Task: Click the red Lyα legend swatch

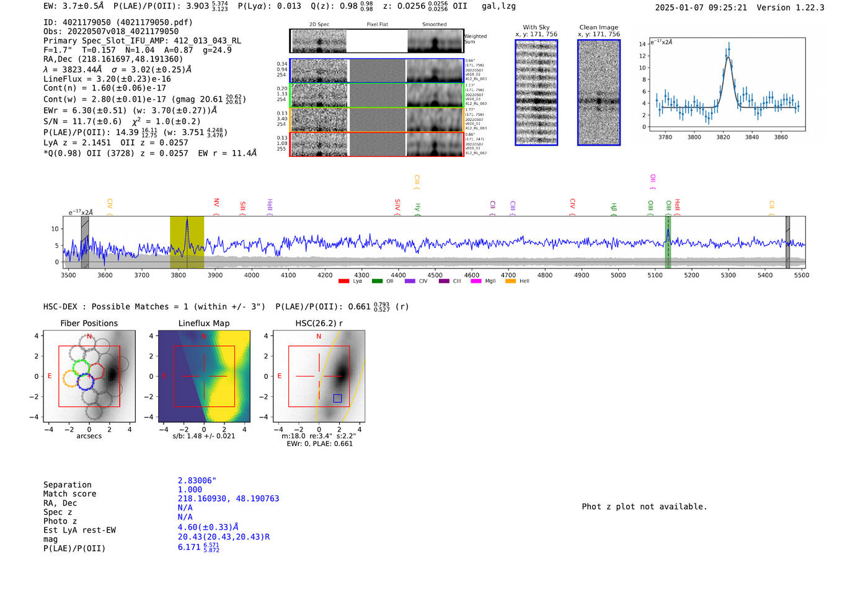Action: (x=343, y=281)
